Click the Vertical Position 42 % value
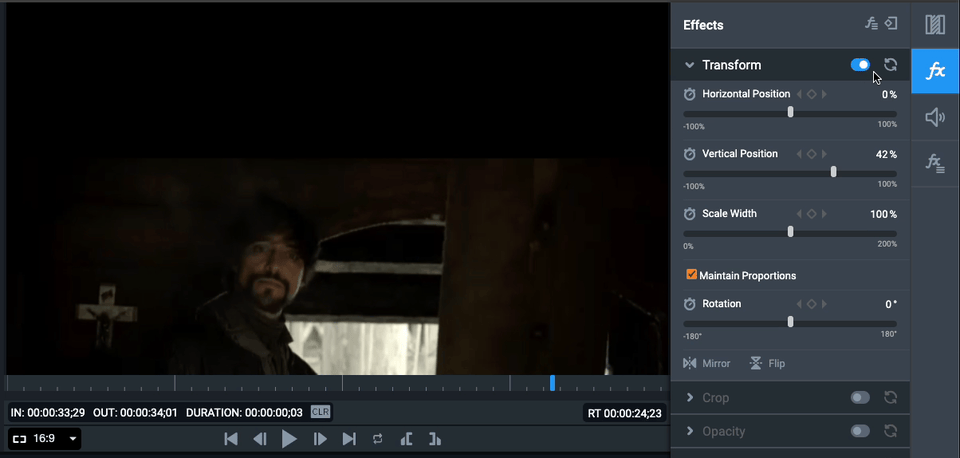The image size is (960, 458). click(886, 154)
